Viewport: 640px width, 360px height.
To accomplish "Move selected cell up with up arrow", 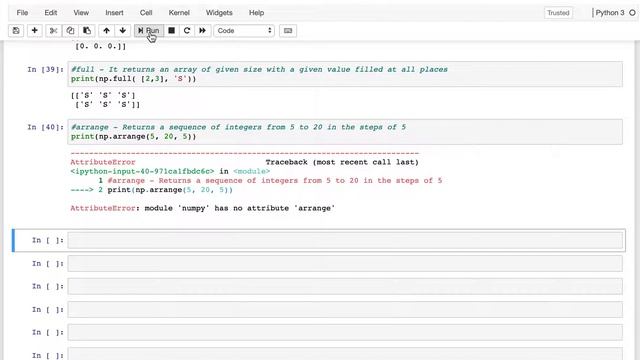I will coord(107,31).
